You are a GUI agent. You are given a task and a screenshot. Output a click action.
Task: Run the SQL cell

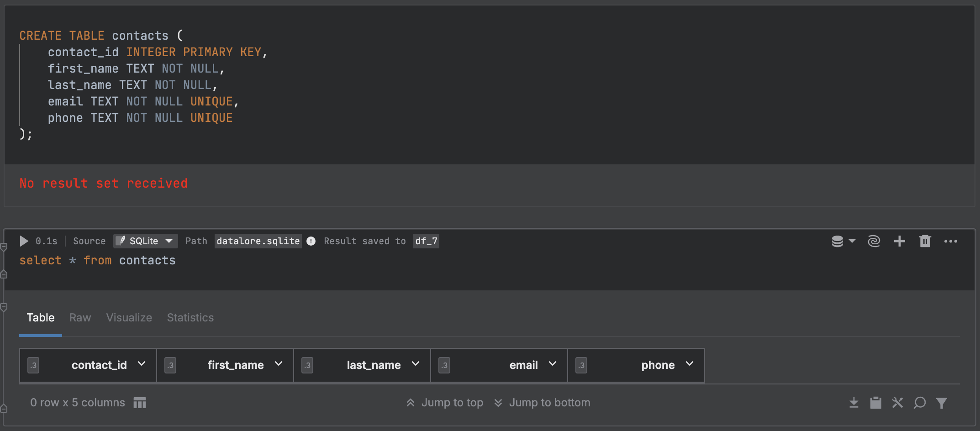pyautogui.click(x=24, y=241)
